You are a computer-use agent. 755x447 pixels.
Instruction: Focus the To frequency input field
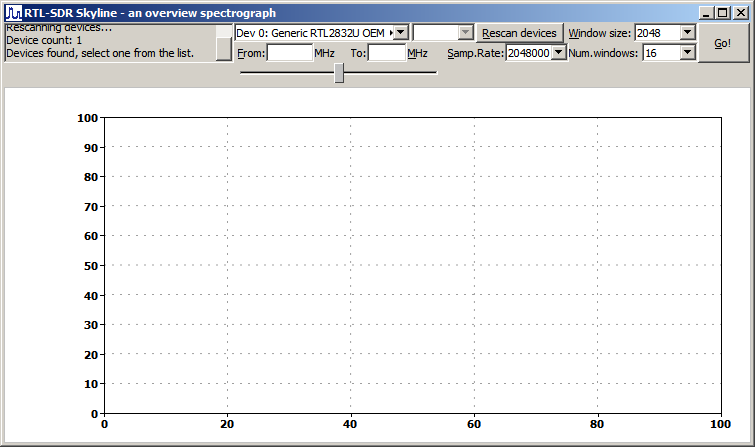point(385,53)
